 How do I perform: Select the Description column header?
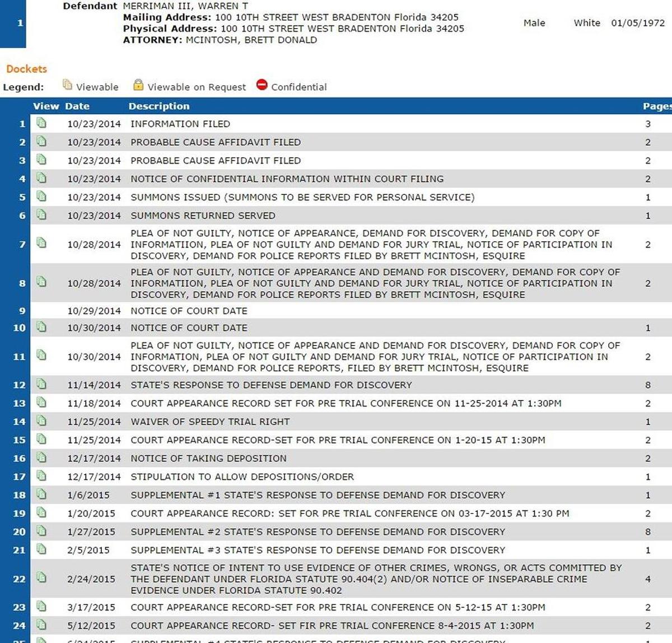[159, 106]
